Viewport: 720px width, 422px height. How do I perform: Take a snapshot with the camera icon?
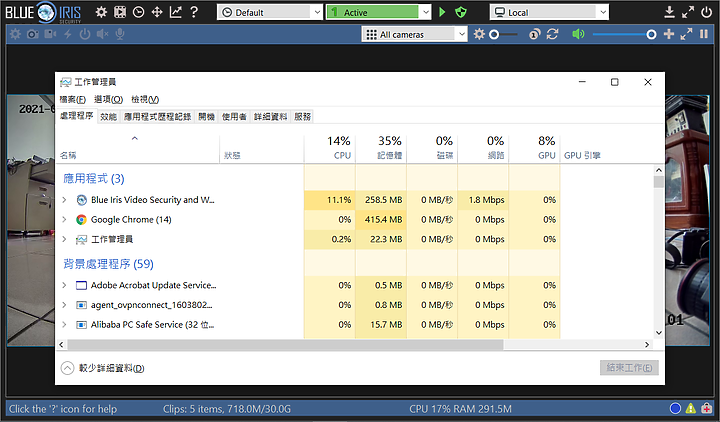[33, 34]
